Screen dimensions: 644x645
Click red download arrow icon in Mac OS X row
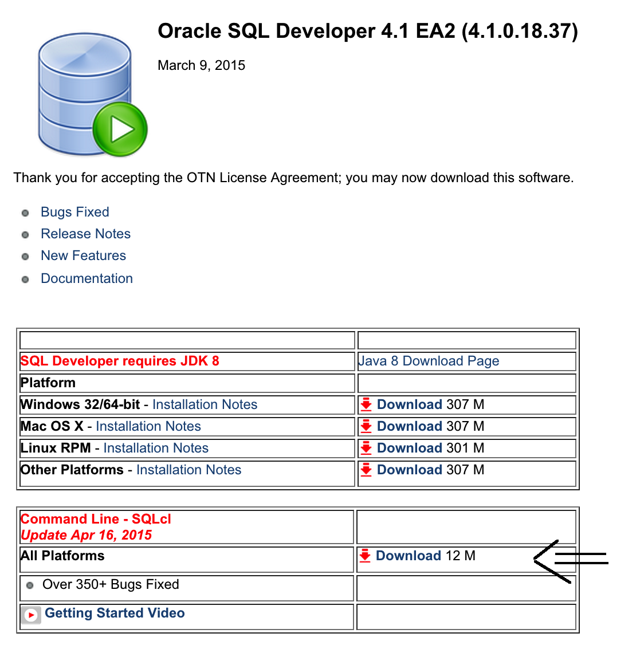point(366,427)
